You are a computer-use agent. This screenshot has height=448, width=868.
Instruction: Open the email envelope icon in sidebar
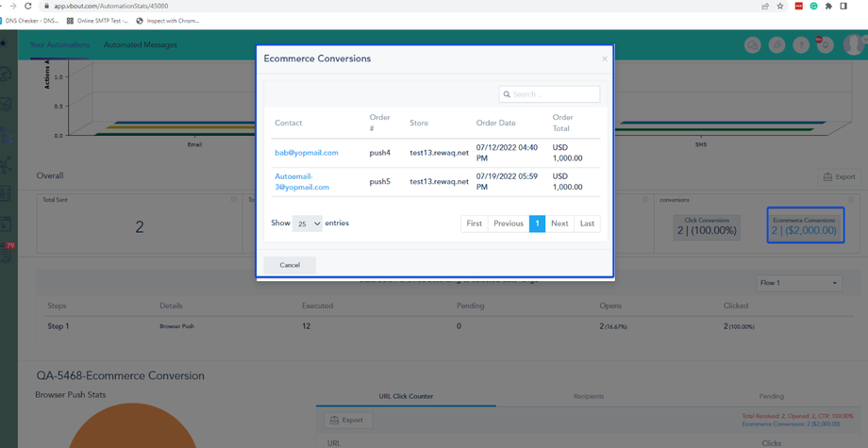6,104
